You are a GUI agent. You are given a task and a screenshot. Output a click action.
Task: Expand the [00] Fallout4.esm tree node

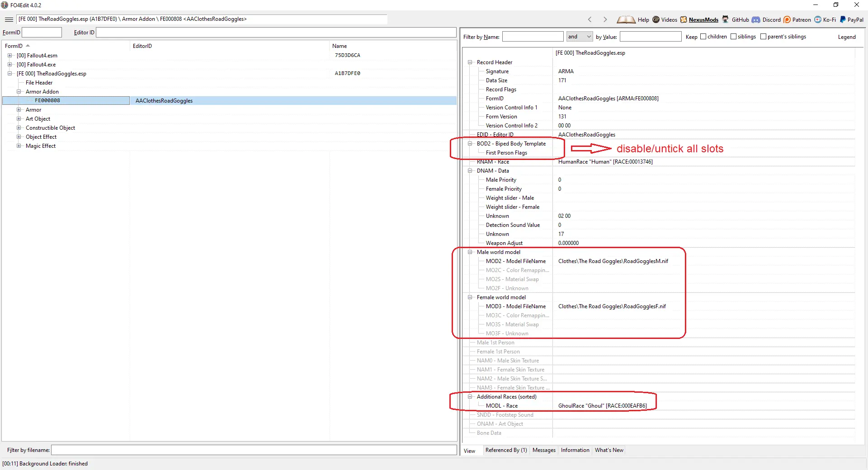[x=9, y=56]
